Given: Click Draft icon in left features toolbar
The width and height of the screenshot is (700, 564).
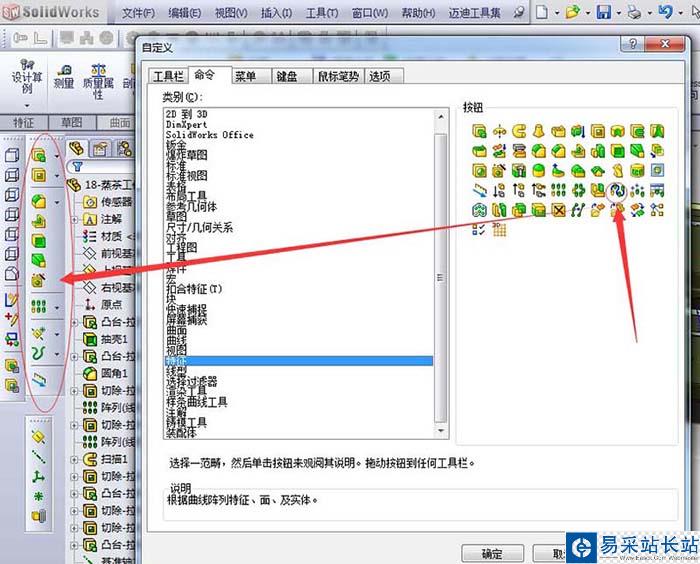Looking at the screenshot, I should (39, 261).
